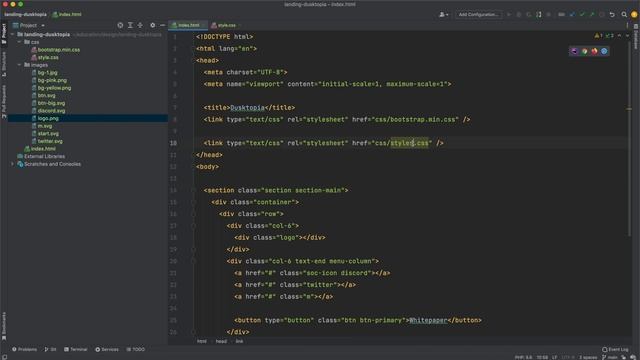Image resolution: width=640 pixels, height=360 pixels.
Task: Jump to next highlighted error arrow
Action: (x=627, y=36)
